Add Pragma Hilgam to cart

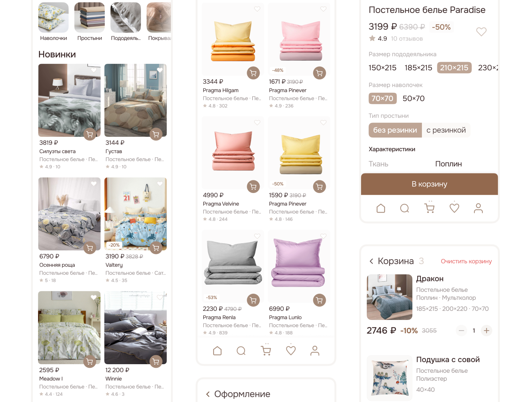coord(253,73)
